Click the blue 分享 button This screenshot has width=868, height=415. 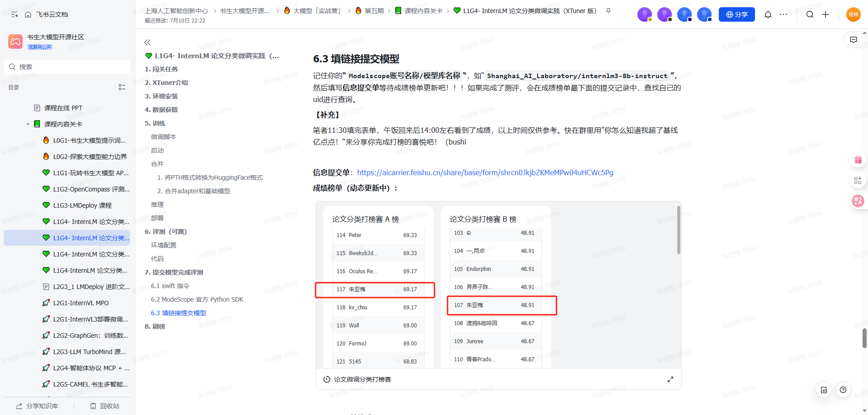[x=737, y=14]
